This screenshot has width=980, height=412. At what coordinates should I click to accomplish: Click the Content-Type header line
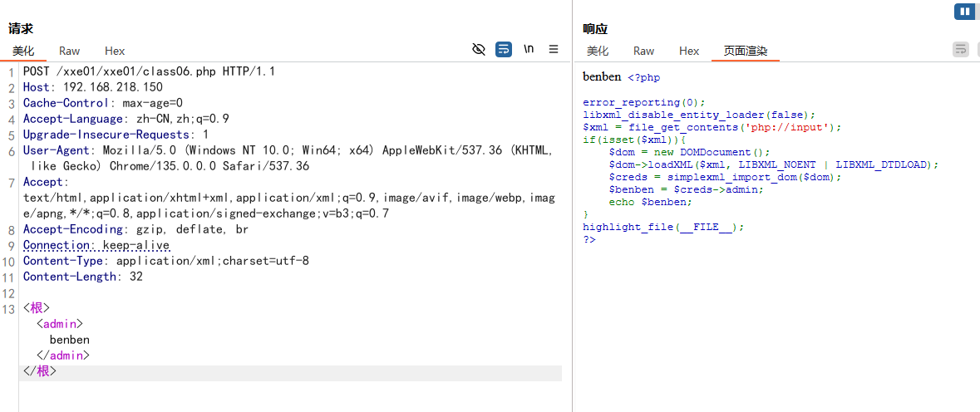pos(165,261)
